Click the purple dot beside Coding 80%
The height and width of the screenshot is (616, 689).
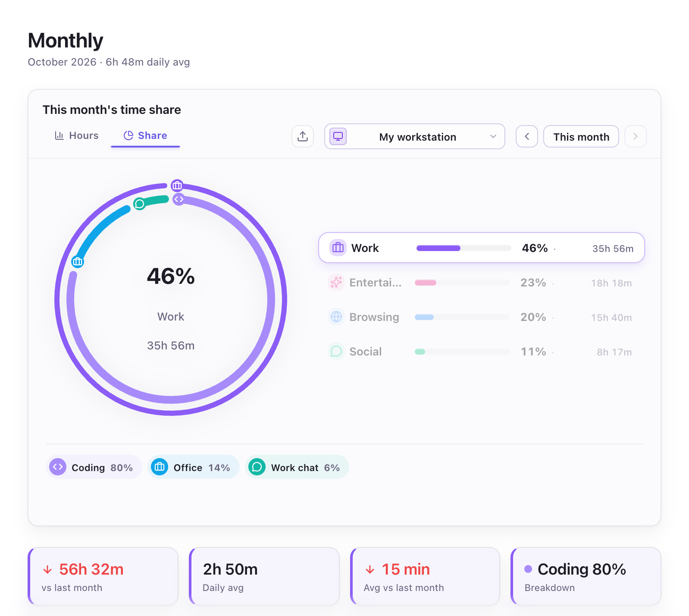point(528,569)
